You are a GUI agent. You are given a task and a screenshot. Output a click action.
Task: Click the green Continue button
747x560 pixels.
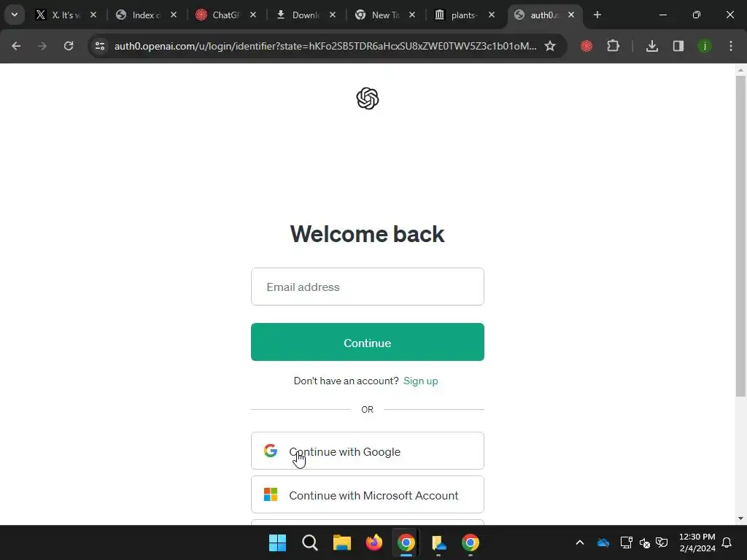tap(368, 342)
